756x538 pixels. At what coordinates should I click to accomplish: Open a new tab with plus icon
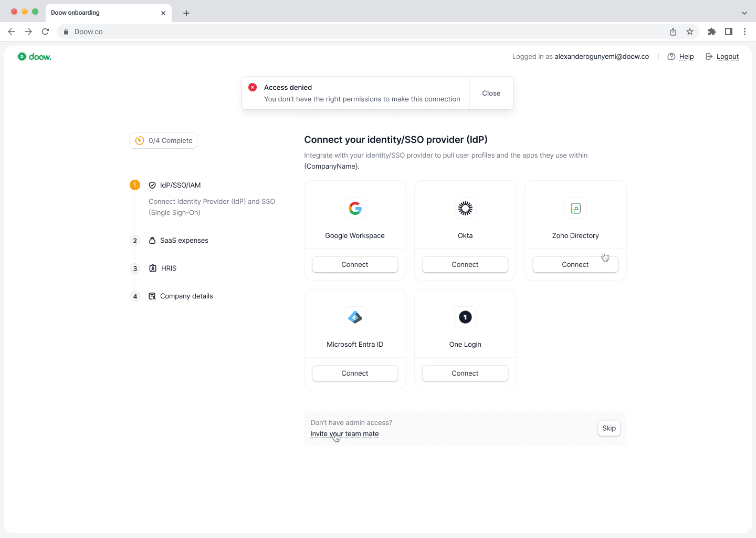(186, 13)
